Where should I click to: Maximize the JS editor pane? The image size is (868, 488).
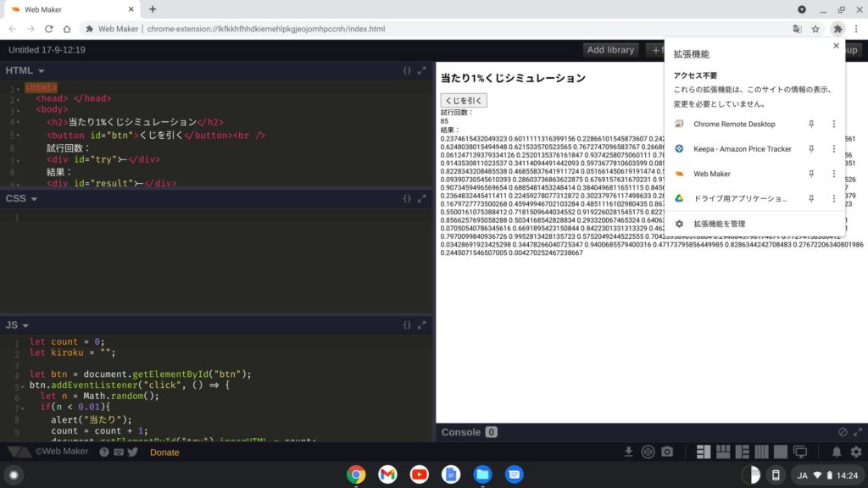pyautogui.click(x=422, y=325)
